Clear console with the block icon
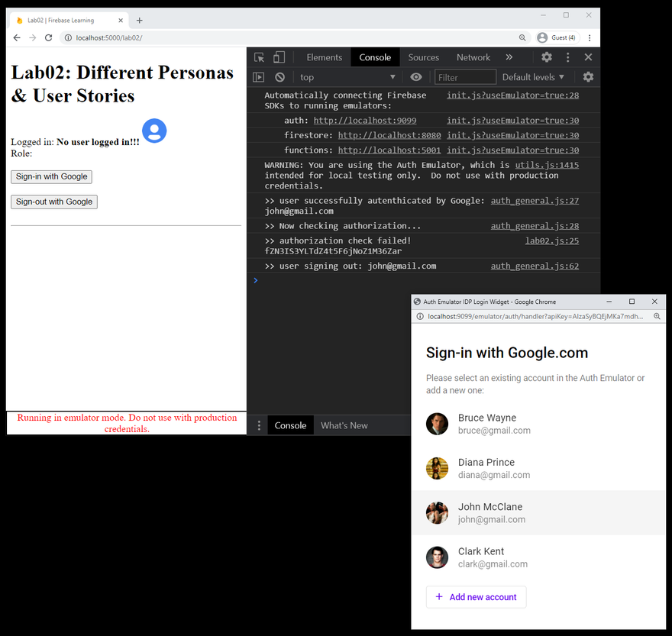Screen dimensions: 672x636 (x=279, y=77)
